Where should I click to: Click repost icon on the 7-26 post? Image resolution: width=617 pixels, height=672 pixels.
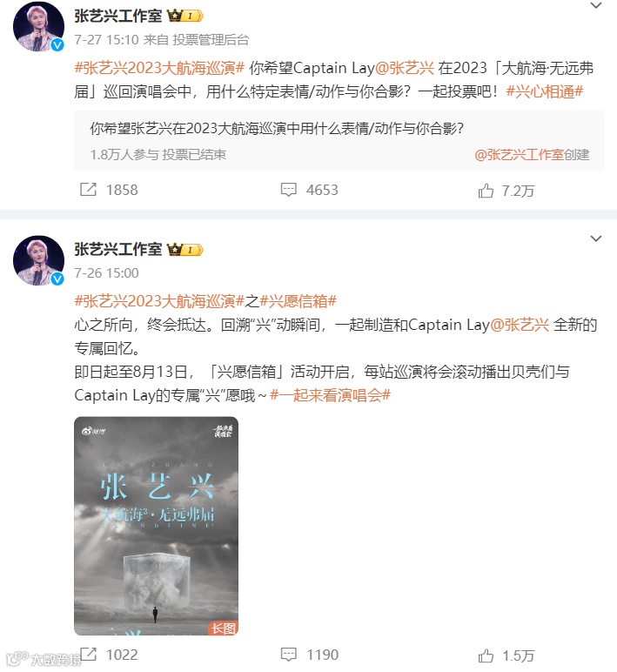(x=88, y=654)
